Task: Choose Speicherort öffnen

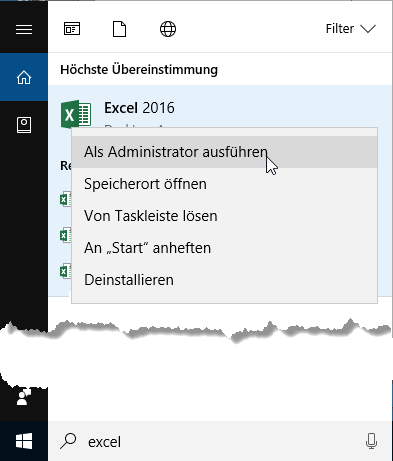Action: click(x=224, y=184)
